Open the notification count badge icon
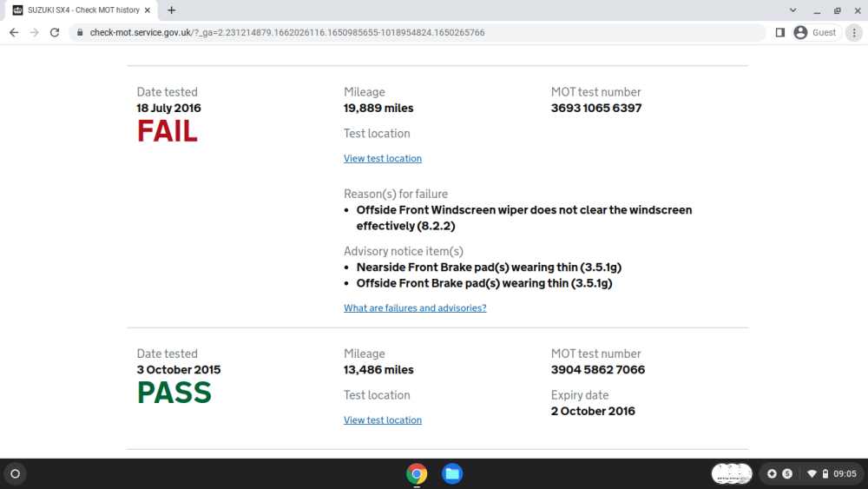Image resolution: width=868 pixels, height=489 pixels. tap(787, 473)
